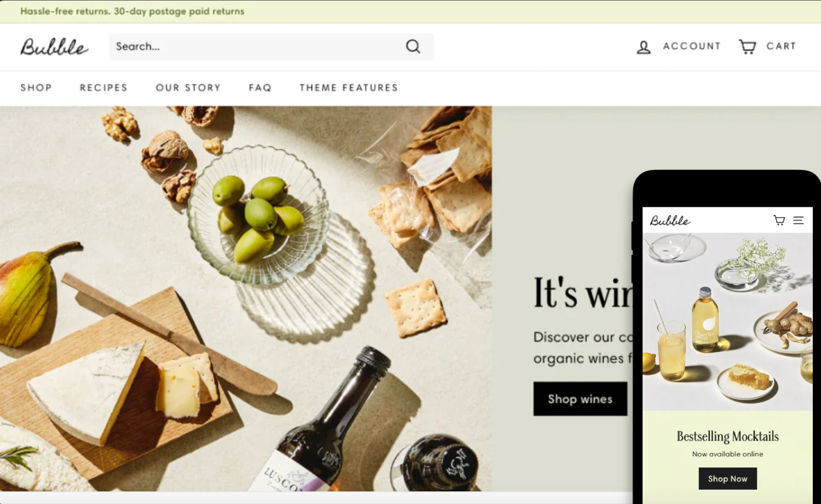Click the magnifying glass search icon

(x=413, y=47)
